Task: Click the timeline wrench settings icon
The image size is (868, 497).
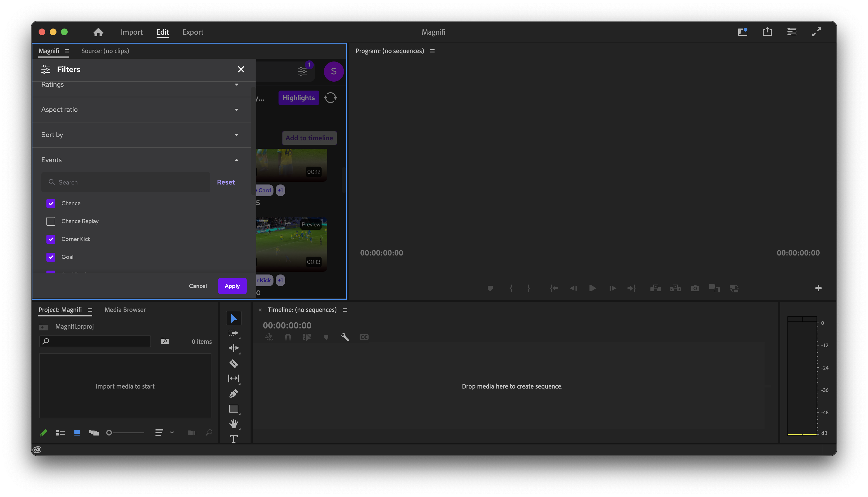Action: (x=345, y=337)
